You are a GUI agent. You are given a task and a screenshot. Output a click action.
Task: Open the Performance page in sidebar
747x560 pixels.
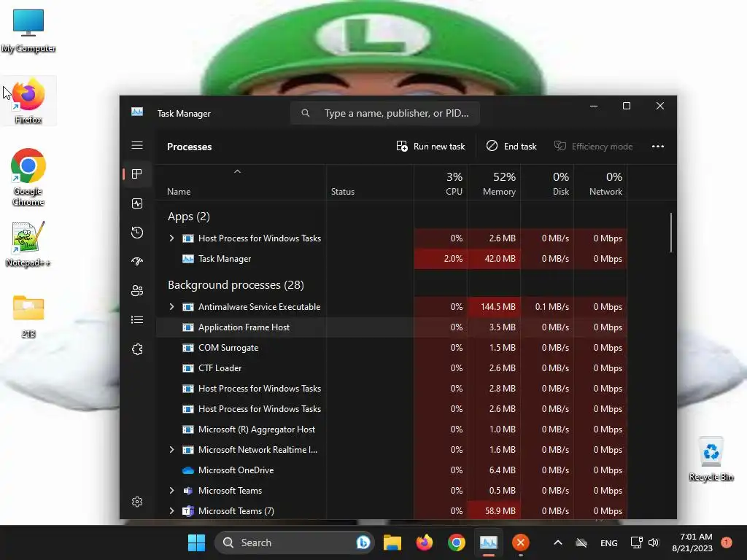coord(137,204)
